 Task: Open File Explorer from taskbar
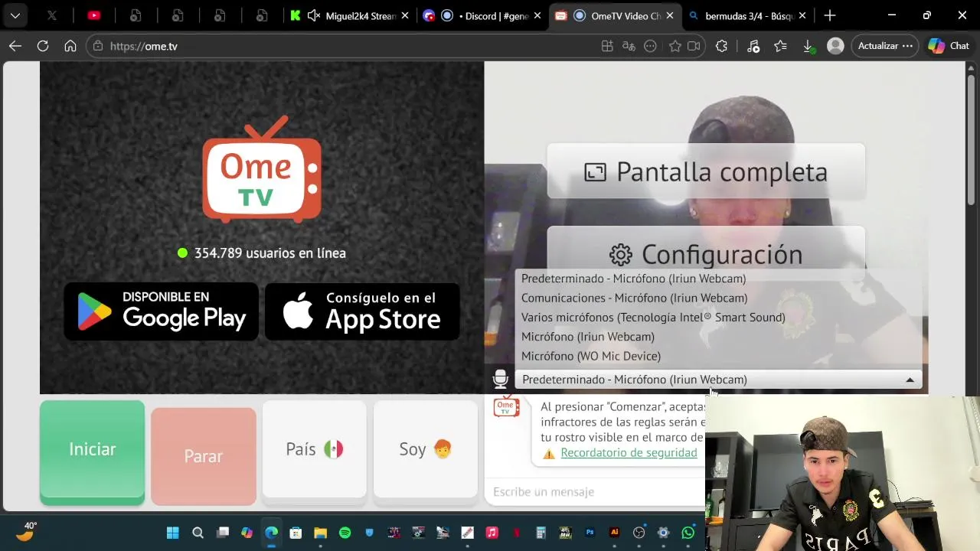tap(320, 533)
